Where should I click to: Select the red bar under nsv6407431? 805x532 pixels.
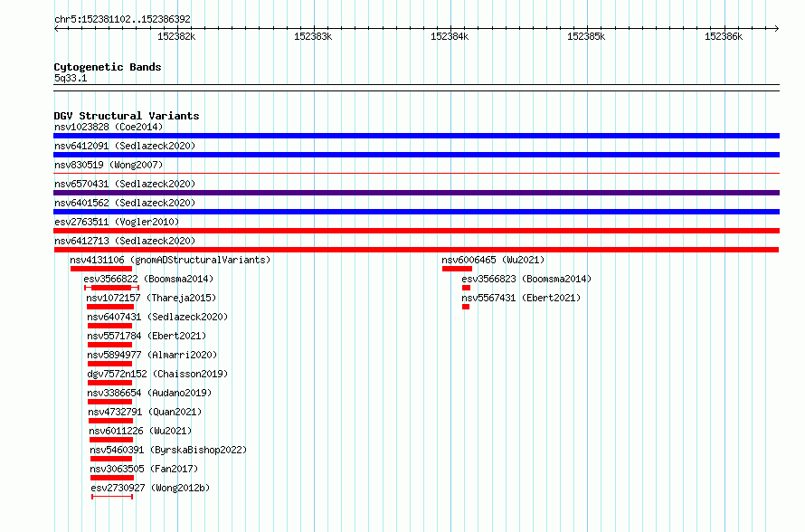click(109, 326)
